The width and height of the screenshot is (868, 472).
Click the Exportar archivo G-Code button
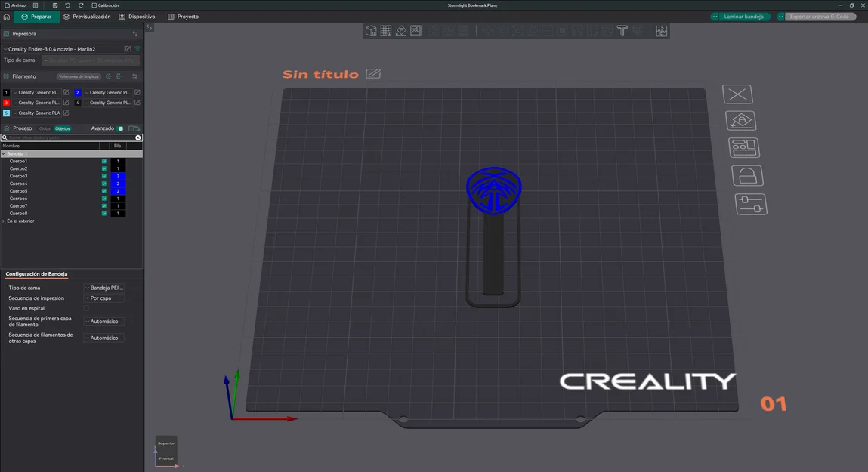820,17
